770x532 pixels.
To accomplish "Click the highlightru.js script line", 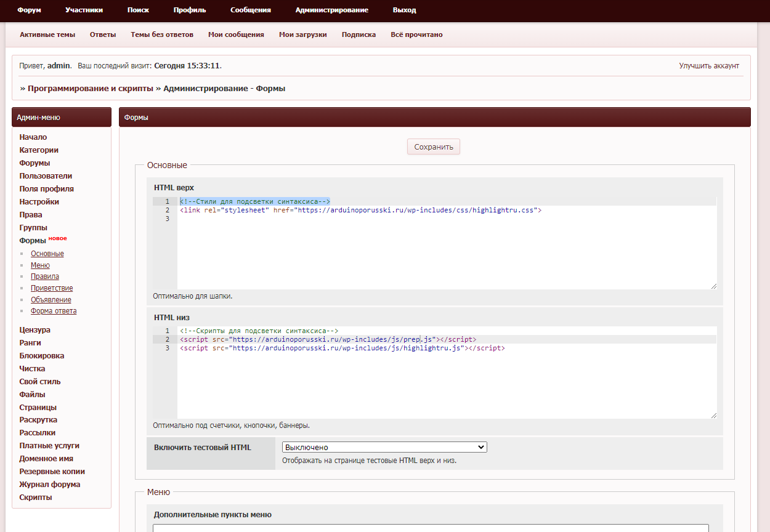I will (x=342, y=348).
